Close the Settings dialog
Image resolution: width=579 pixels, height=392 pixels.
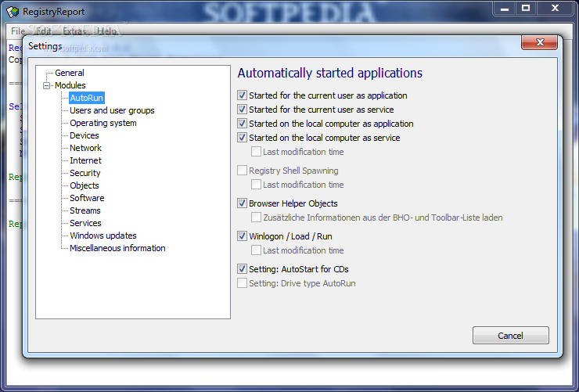[x=540, y=42]
